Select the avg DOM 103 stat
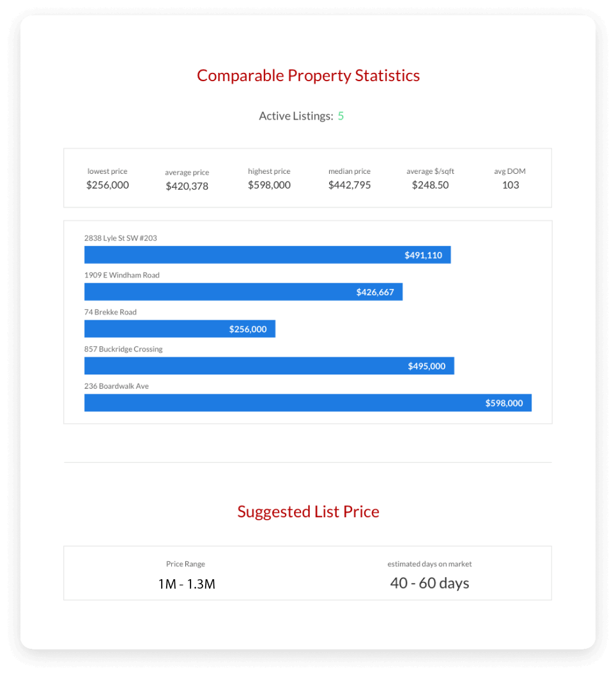 510,185
